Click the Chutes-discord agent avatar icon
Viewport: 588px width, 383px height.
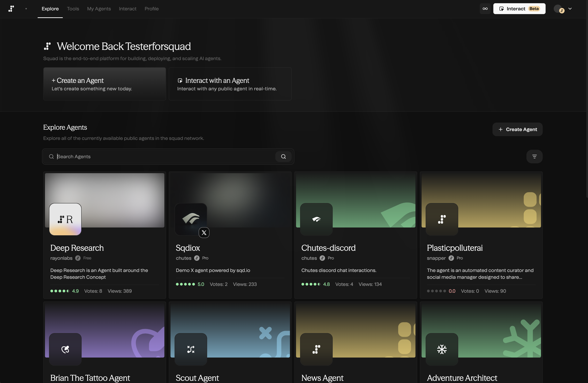pos(316,219)
